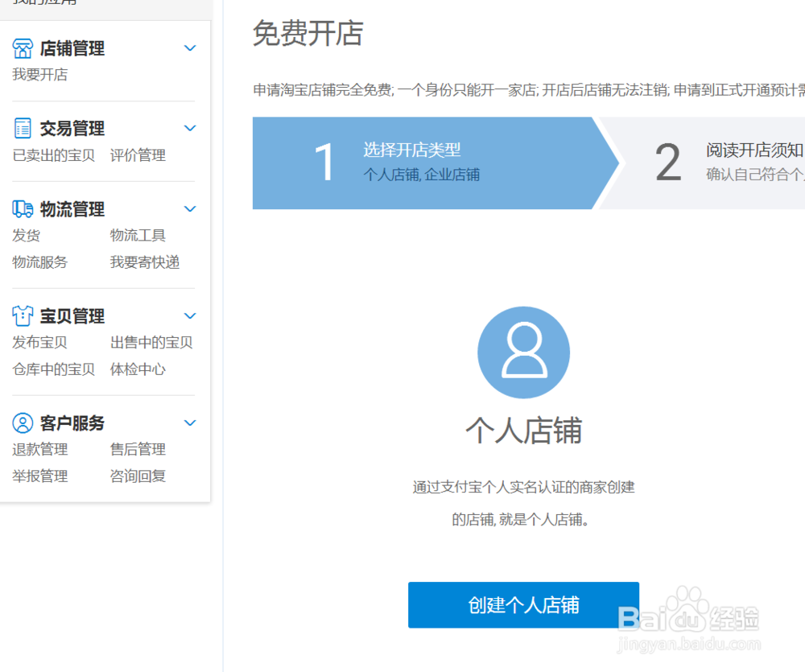
Task: Open the 物流管理 menu heading
Action: pyautogui.click(x=72, y=209)
